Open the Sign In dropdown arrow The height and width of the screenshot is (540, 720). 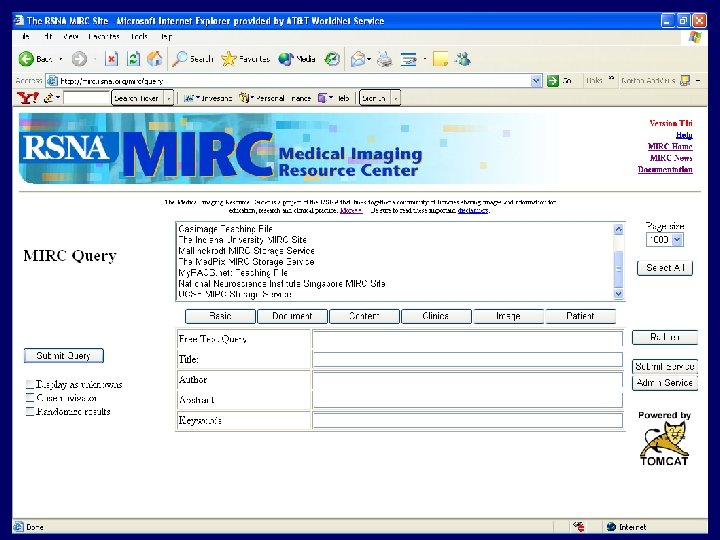click(395, 98)
